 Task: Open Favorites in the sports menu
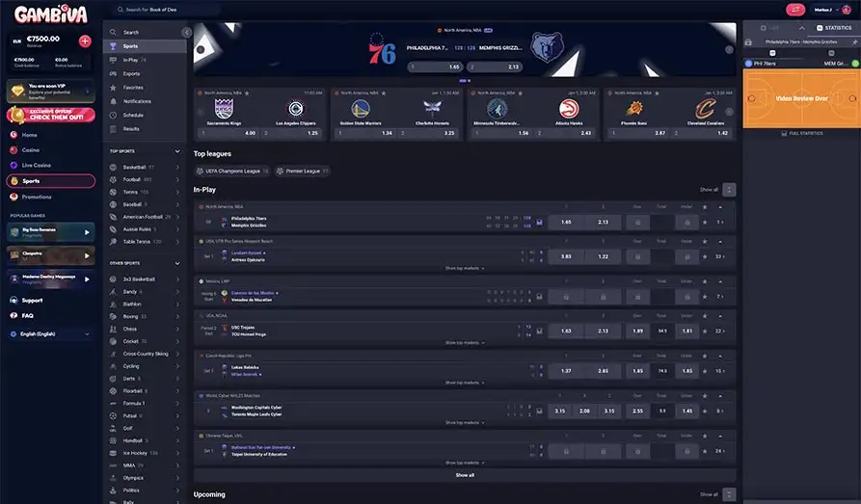point(145,88)
